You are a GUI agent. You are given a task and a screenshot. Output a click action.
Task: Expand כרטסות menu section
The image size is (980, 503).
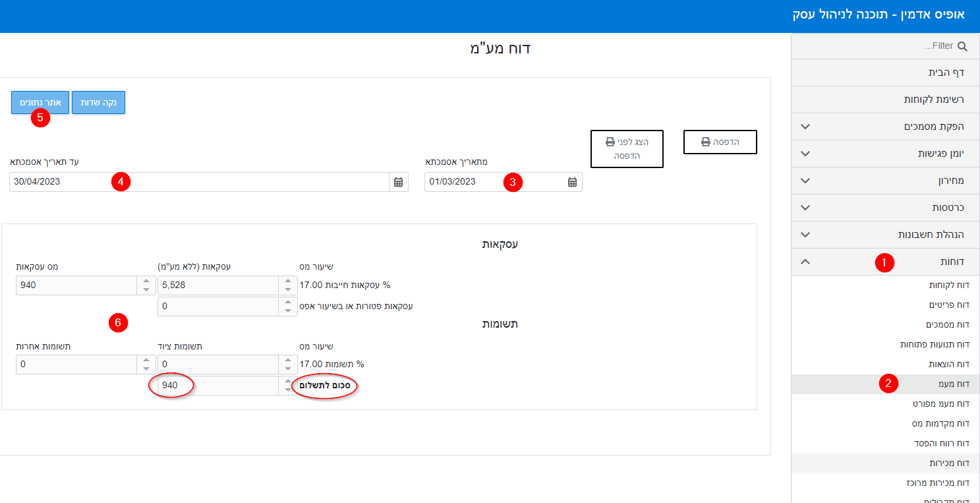coord(885,208)
